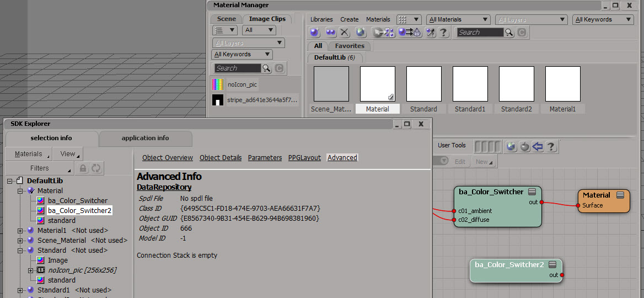Click the create new material sphere icon
Image resolution: width=644 pixels, height=298 pixels.
pos(315,33)
